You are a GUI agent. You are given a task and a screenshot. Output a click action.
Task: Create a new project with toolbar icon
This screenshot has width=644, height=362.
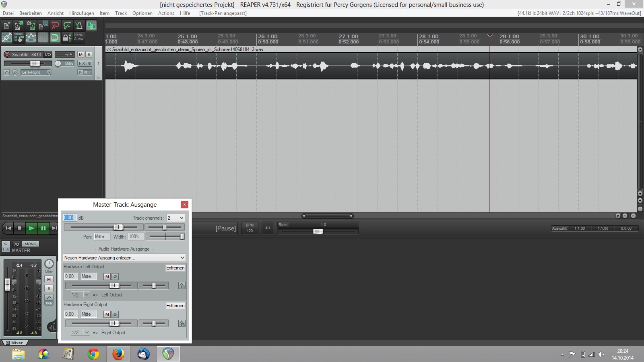coord(7,25)
